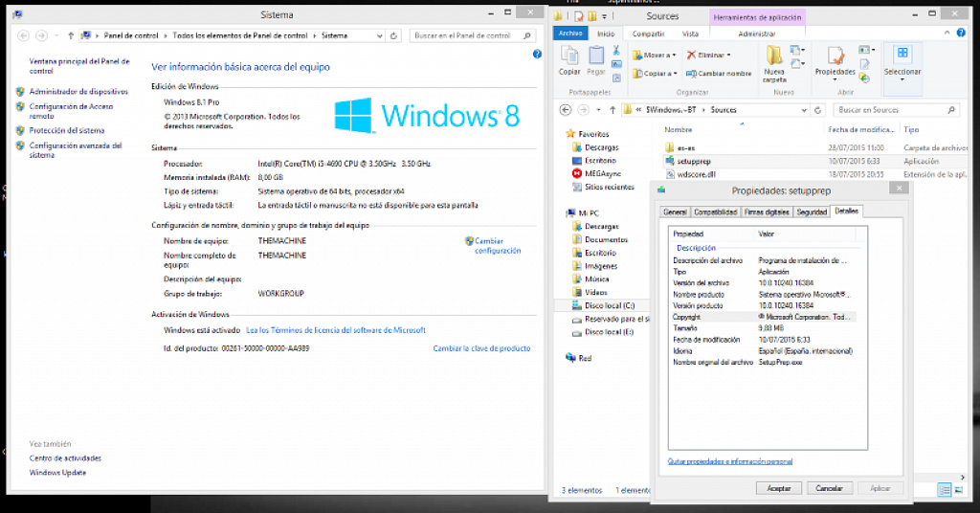Collapse the explorer ribbon with chevron
The image size is (980, 513).
tap(947, 33)
